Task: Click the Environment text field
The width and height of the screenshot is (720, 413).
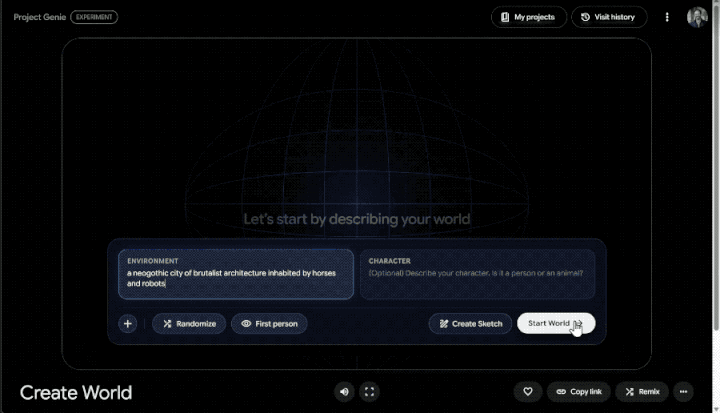Action: (x=236, y=274)
